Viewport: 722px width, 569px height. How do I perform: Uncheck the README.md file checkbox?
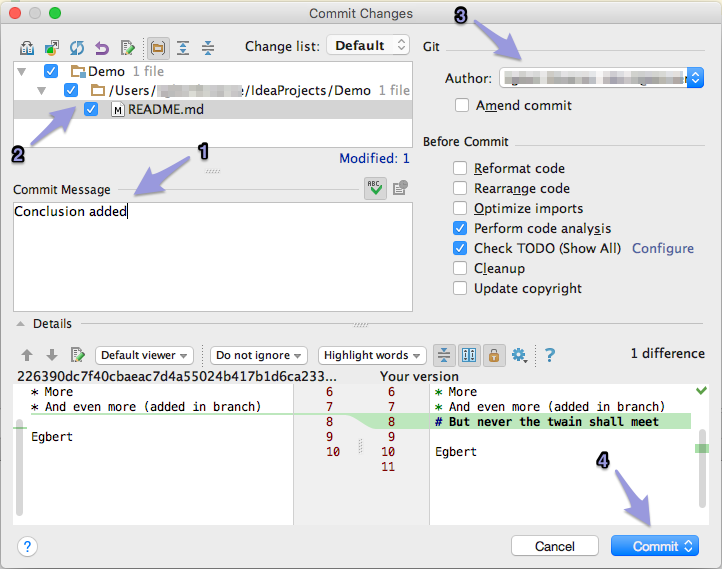(x=91, y=109)
